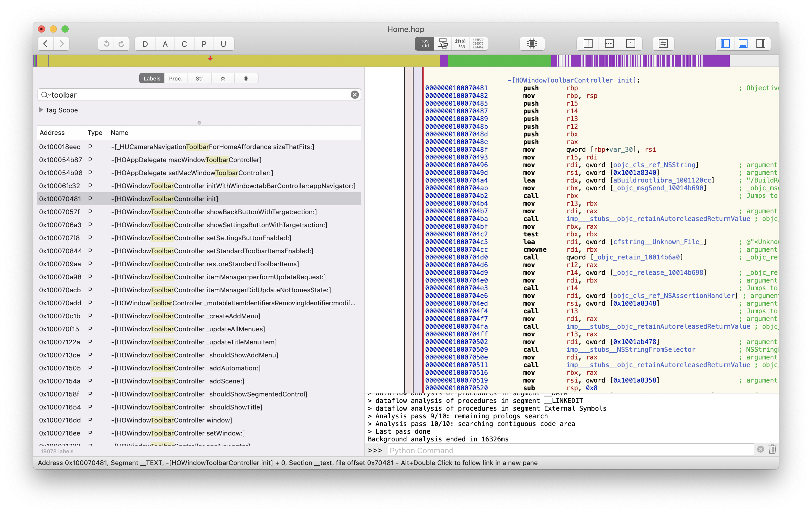Toggle the bottom console panel
Image resolution: width=812 pixels, height=513 pixels.
[743, 44]
